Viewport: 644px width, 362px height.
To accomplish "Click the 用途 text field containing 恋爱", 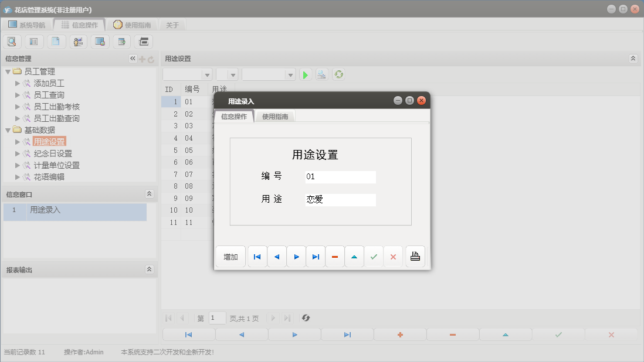I will coord(340,200).
